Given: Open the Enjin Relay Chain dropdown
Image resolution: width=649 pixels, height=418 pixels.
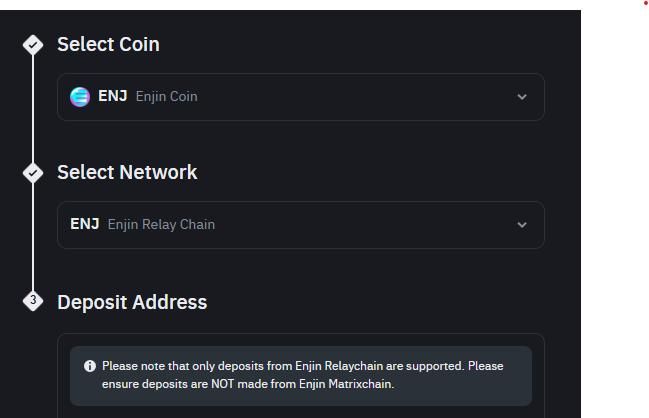Looking at the screenshot, I should (x=300, y=225).
